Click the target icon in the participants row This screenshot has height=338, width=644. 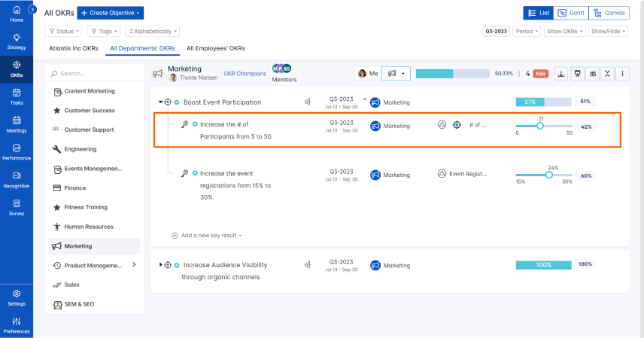(457, 125)
